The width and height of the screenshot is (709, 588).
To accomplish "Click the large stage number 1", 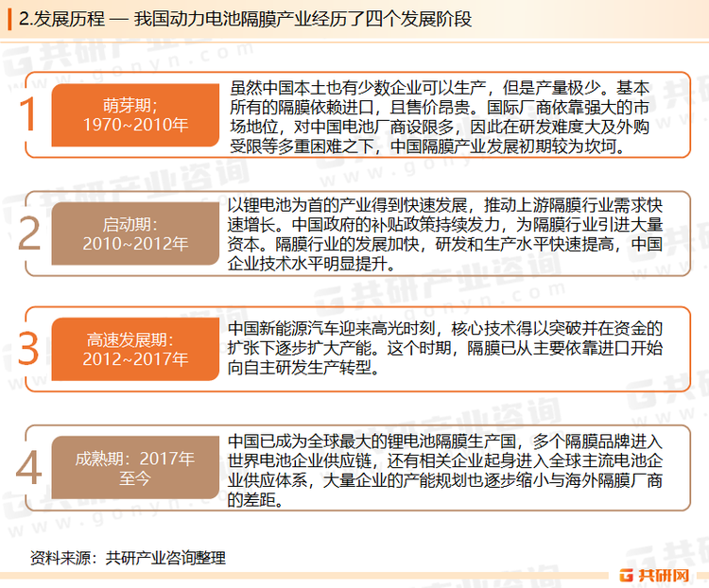I will click(x=28, y=114).
